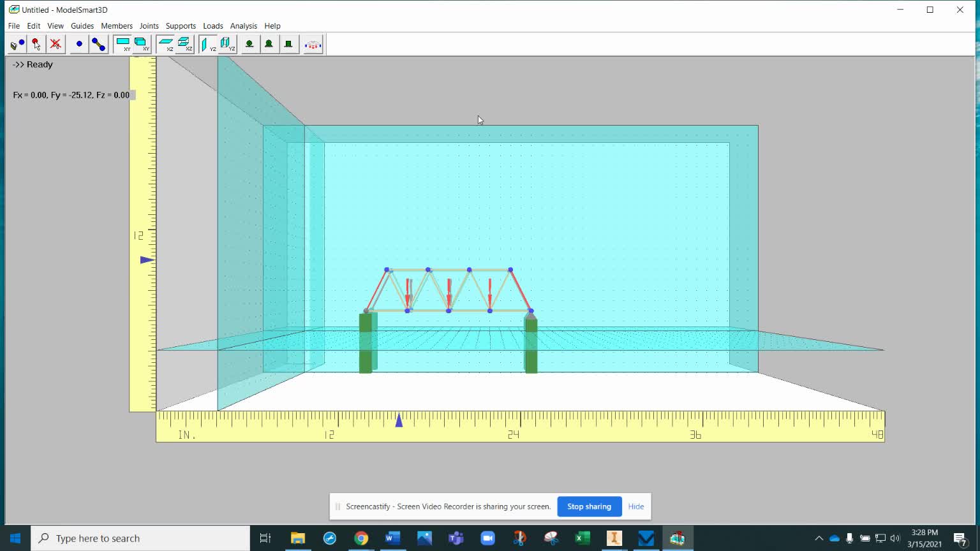Viewport: 980px width, 551px height.
Task: Open the Loads menu
Action: tap(213, 26)
